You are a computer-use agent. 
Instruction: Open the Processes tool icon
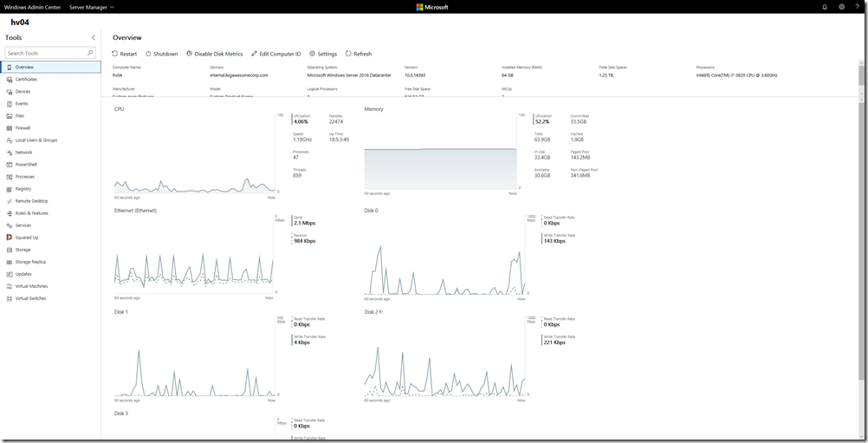pyautogui.click(x=10, y=177)
